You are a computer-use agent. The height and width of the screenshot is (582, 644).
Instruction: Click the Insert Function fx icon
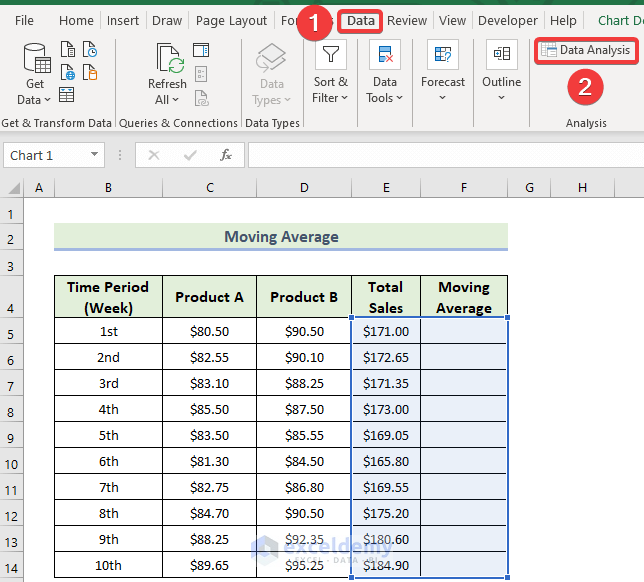pyautogui.click(x=226, y=155)
